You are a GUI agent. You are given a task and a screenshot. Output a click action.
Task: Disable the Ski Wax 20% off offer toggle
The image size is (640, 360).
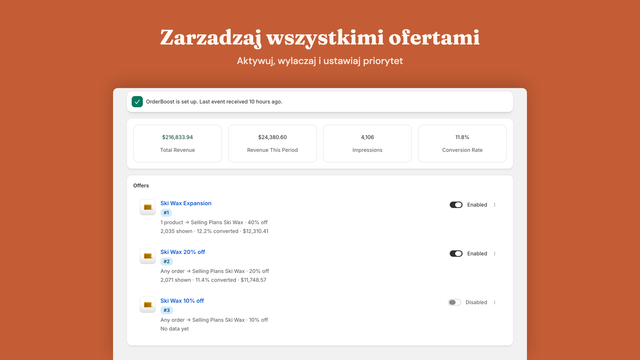coord(456,253)
